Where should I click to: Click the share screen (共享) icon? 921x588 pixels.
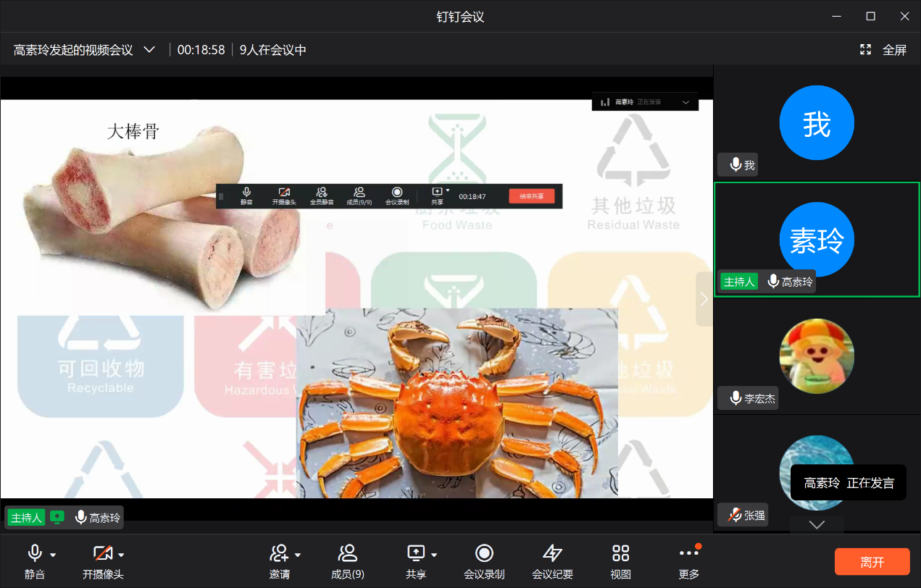click(415, 554)
